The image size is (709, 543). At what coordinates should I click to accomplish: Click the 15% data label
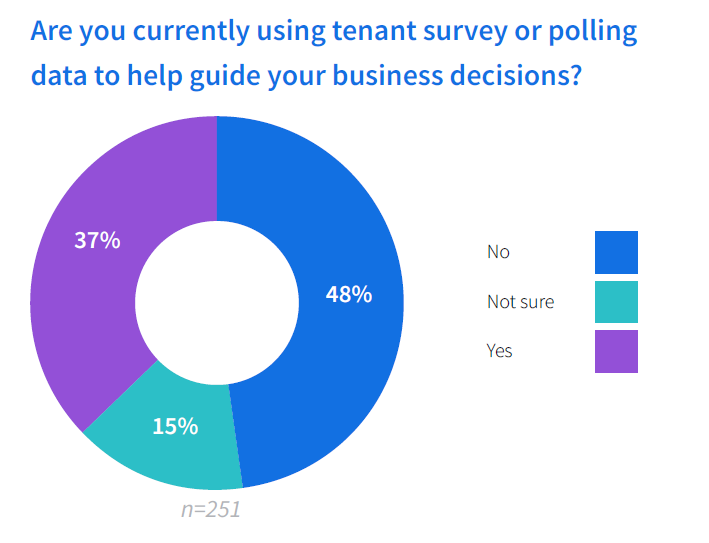175,426
